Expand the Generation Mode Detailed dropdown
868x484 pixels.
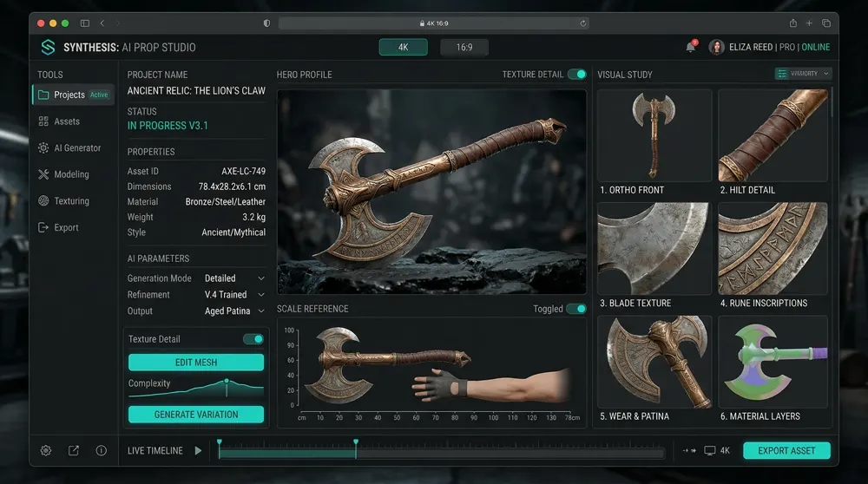(x=234, y=278)
